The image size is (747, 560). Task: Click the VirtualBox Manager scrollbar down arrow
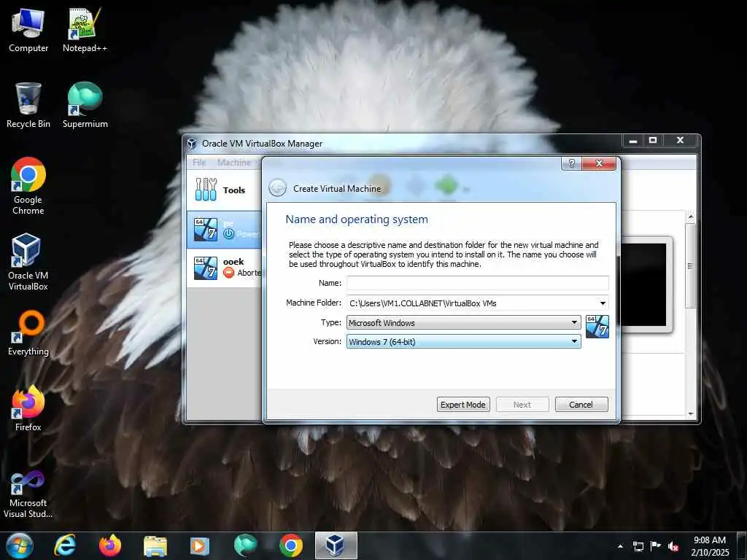[691, 414]
